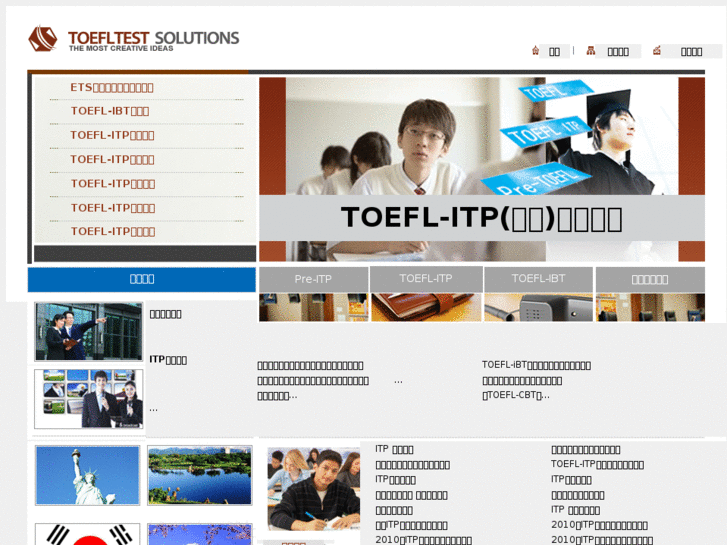
Task: Open the TOEFL-ITP item in right news column
Action: pos(597,464)
